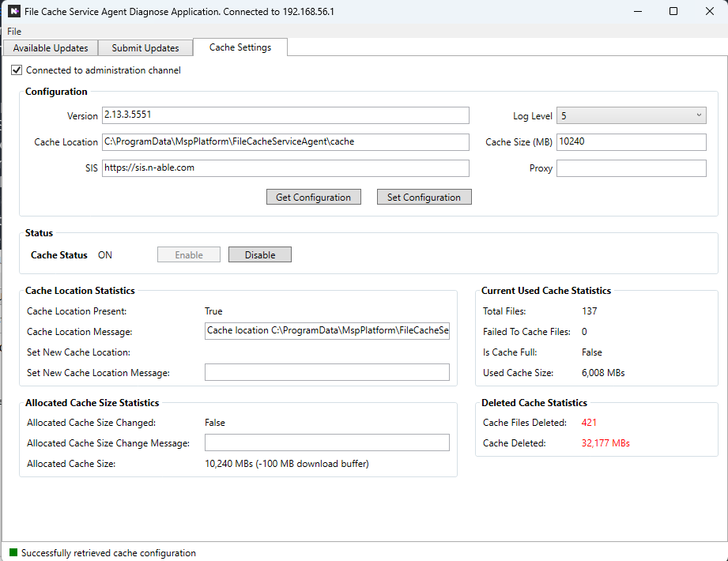Viewport: 728px width, 561px height.
Task: Click the Cache Location path field
Action: point(285,142)
